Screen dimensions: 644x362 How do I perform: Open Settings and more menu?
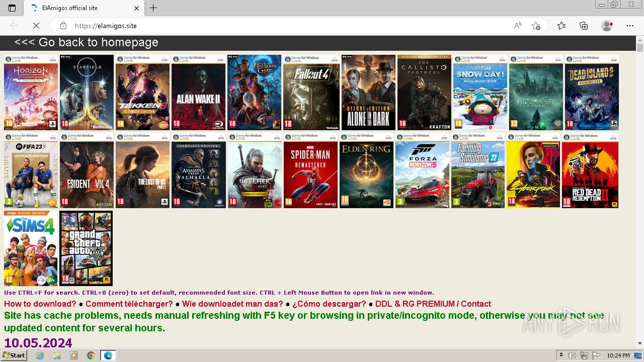point(630,26)
